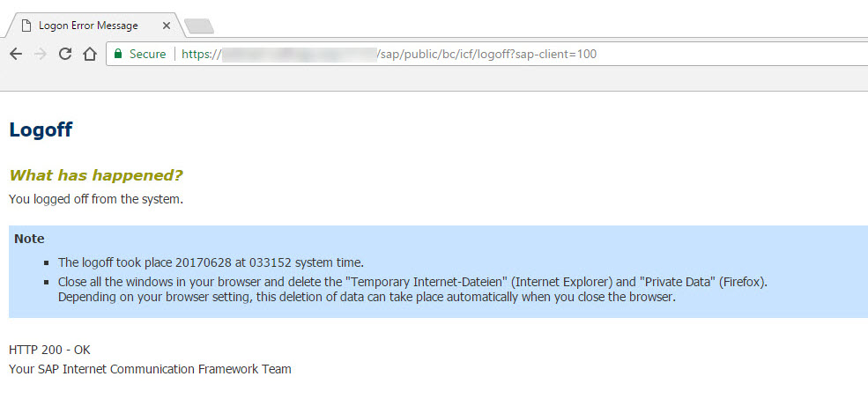Click the Logoff heading
The height and width of the screenshot is (406, 868).
coord(41,129)
